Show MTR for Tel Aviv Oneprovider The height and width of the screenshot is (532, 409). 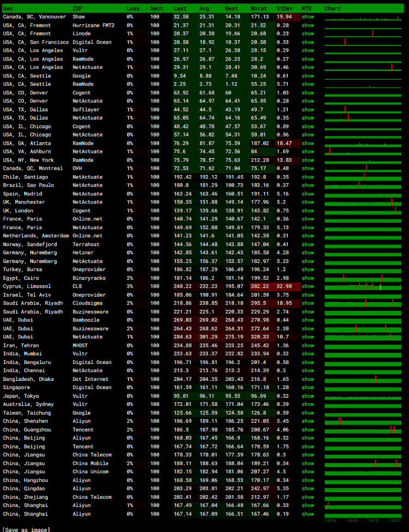click(x=308, y=295)
